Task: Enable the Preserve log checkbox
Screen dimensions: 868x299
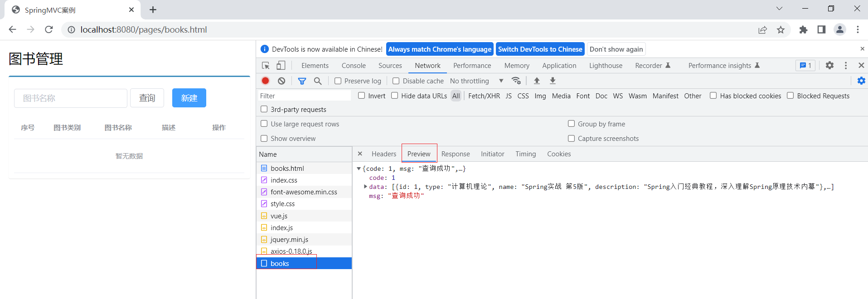Action: 338,81
